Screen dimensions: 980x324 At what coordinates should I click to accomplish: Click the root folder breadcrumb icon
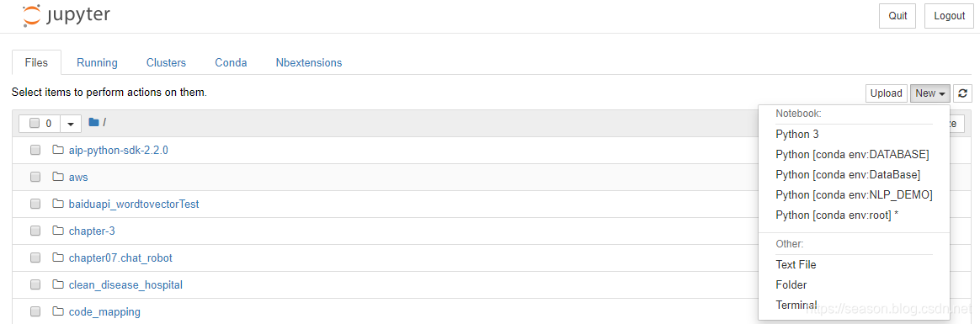(x=93, y=122)
